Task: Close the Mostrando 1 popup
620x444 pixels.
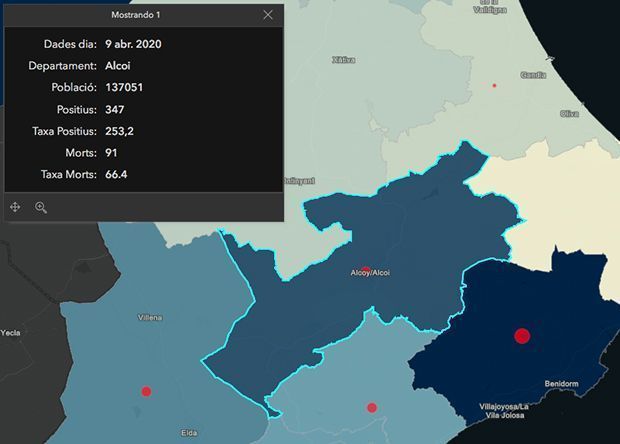Action: pyautogui.click(x=267, y=15)
